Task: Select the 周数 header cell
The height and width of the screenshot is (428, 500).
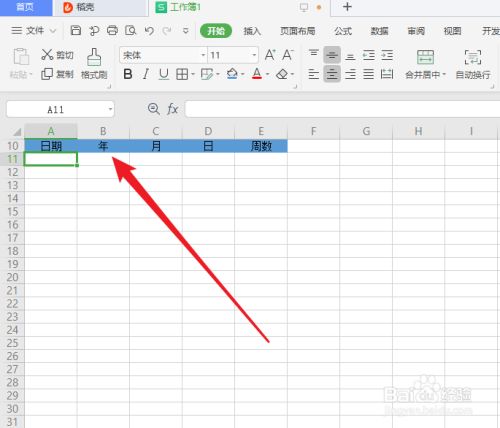Action: click(x=261, y=146)
